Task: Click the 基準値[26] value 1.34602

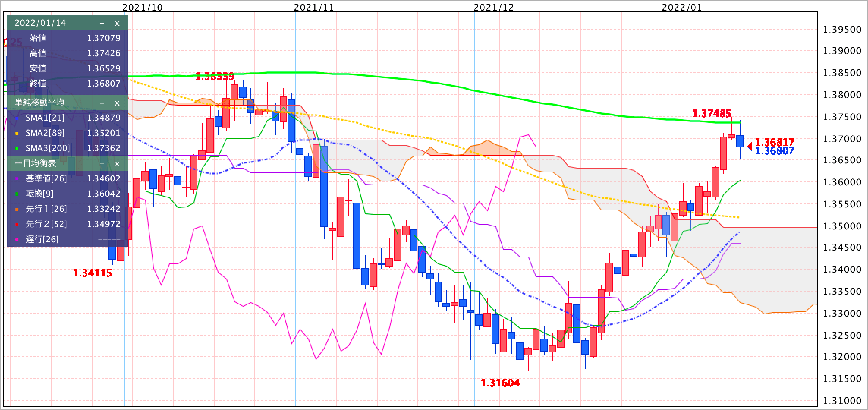Action: [x=104, y=178]
